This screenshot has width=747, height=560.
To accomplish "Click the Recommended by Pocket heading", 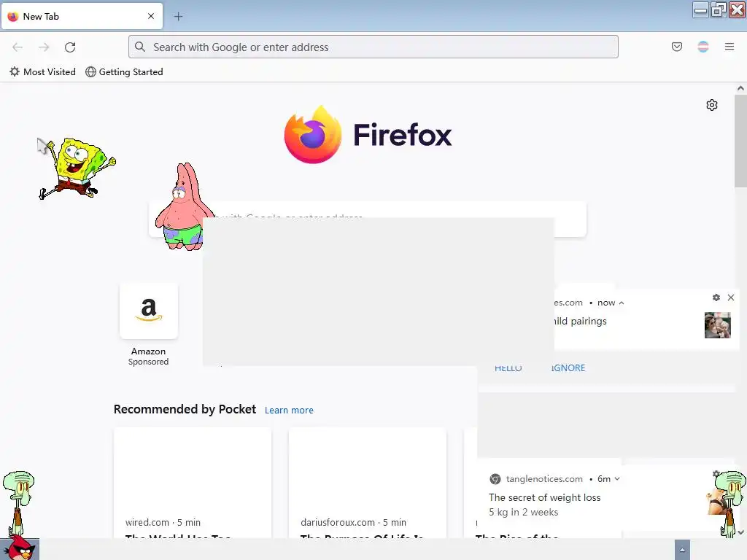I will pos(185,410).
